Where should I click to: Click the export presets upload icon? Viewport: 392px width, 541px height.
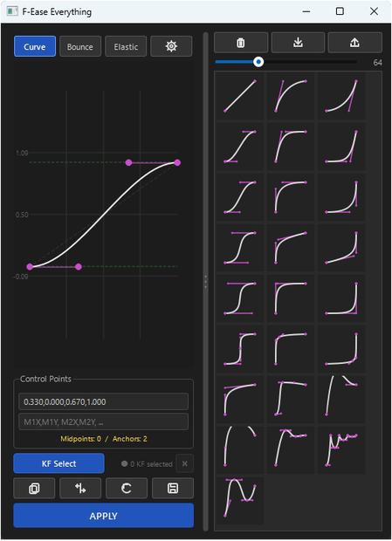click(354, 43)
